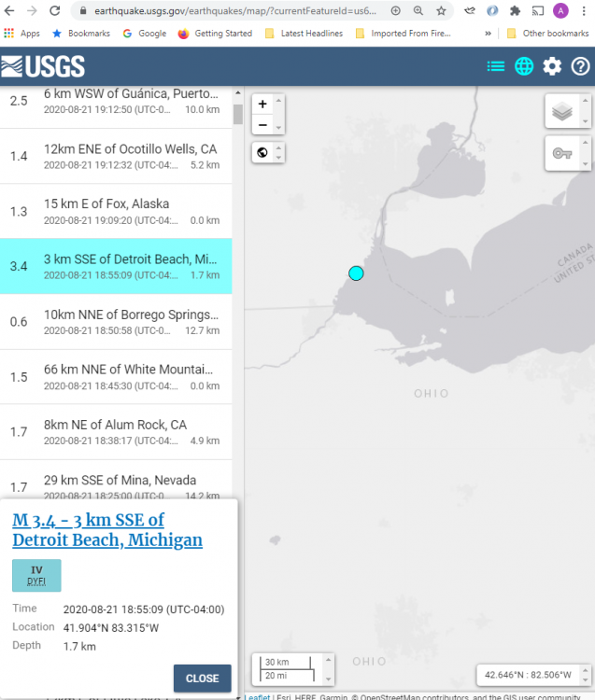This screenshot has height=700, width=595.
Task: Bookmark this page with the star icon
Action: (441, 11)
